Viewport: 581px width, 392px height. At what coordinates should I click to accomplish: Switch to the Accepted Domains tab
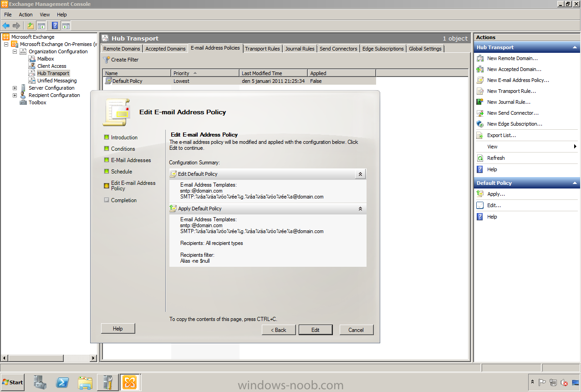tap(165, 49)
